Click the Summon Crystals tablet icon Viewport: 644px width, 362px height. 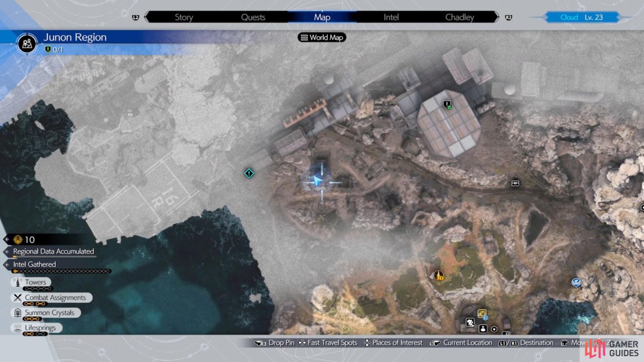coord(17,313)
